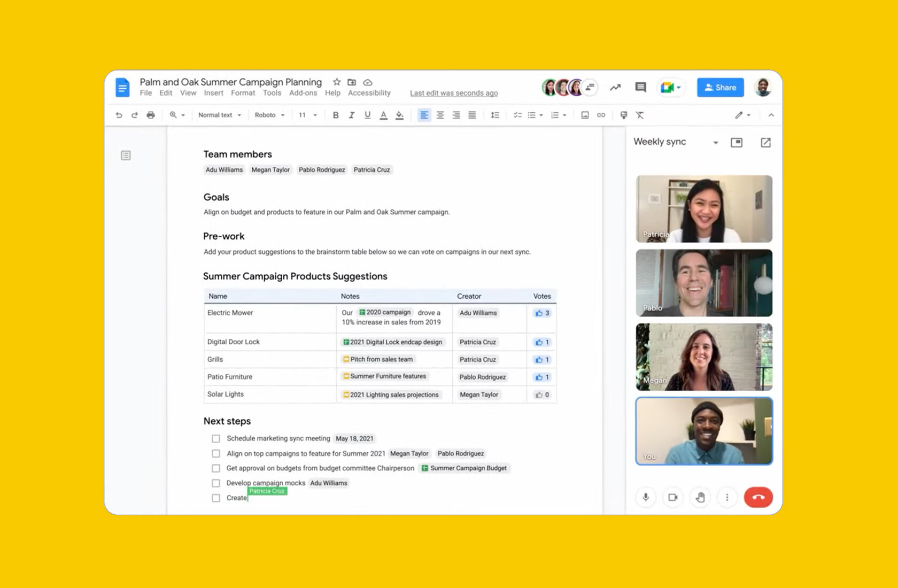Click the paint format icon
Image resolution: width=898 pixels, height=588 pixels.
point(623,115)
